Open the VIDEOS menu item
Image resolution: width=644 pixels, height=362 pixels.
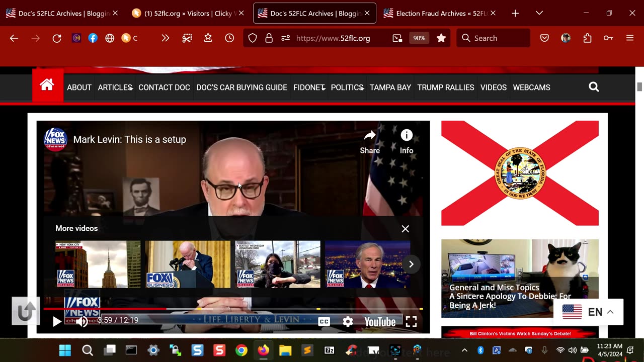494,87
